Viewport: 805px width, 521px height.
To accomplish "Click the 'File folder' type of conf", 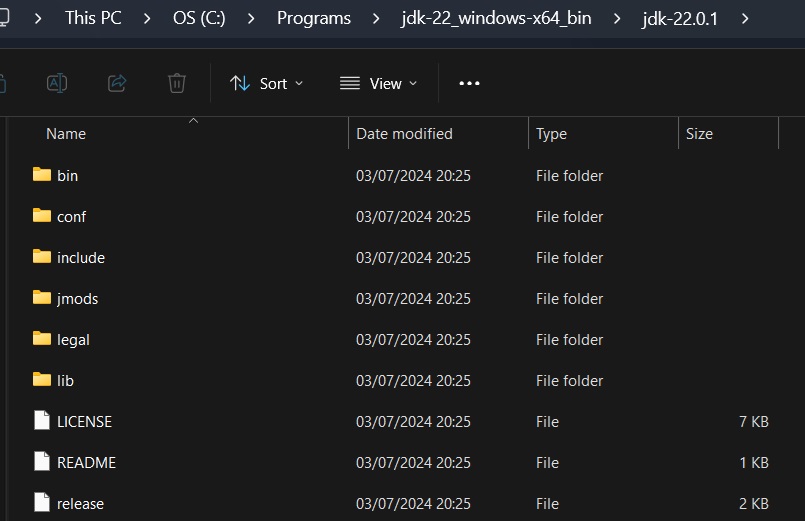I will click(x=569, y=217).
